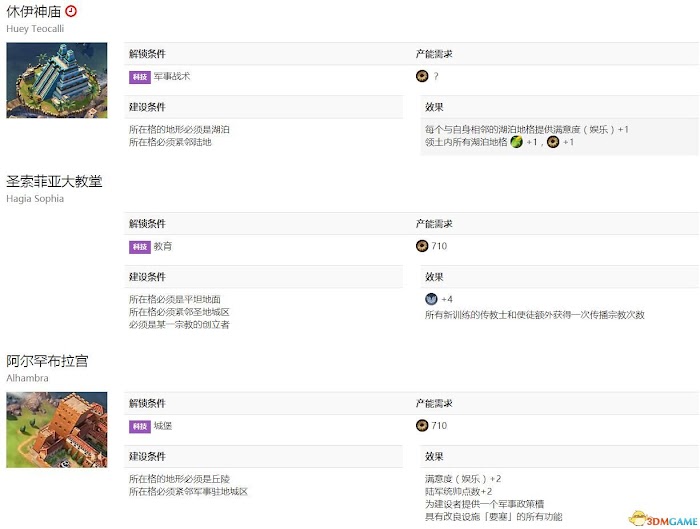Click 为建设者提供一个军事政策槽 effect line
Image resolution: width=700 pixels, height=529 pixels.
(x=484, y=504)
